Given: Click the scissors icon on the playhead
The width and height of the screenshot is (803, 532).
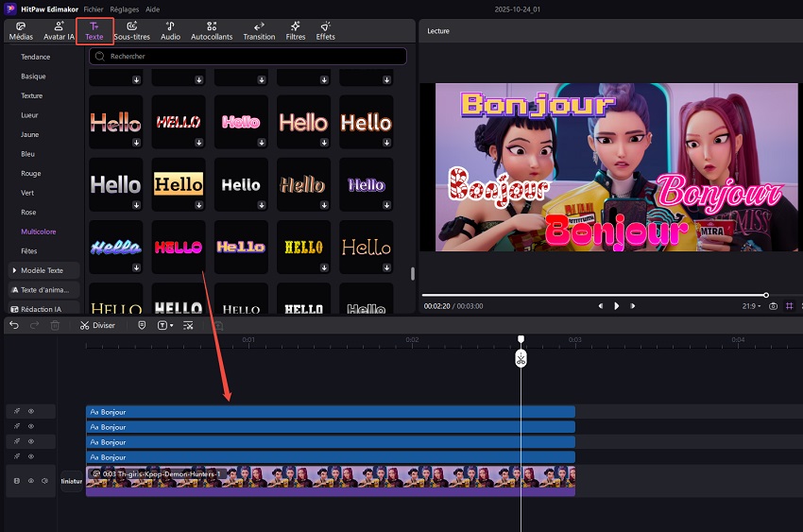Looking at the screenshot, I should pyautogui.click(x=521, y=359).
